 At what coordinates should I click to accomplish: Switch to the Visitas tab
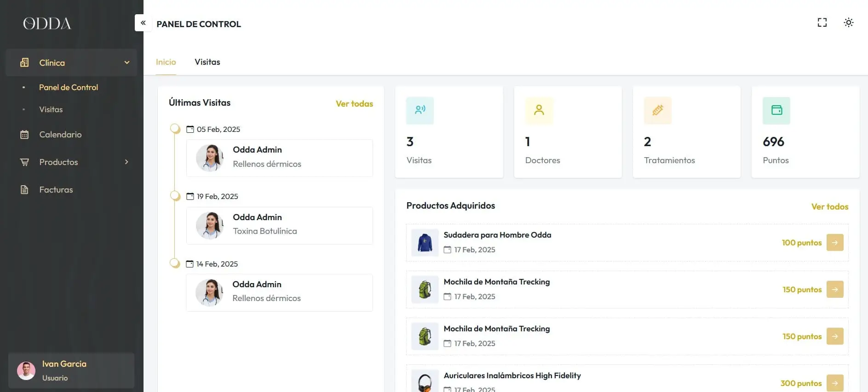click(207, 62)
